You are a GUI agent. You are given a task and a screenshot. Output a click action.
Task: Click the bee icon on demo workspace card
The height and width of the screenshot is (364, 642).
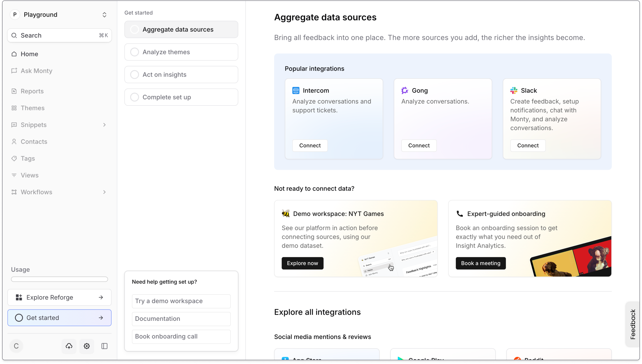tap(286, 214)
